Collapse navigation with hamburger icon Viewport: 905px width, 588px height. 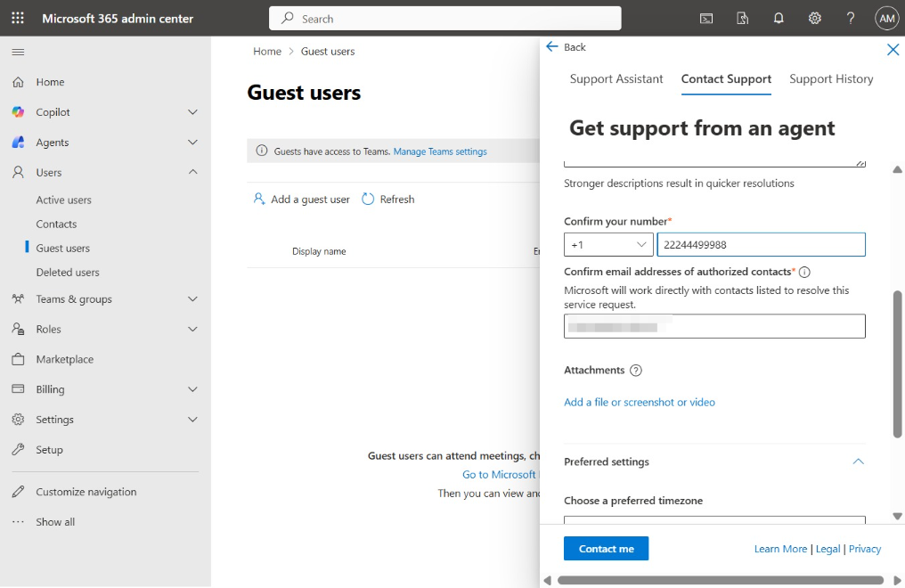[18, 52]
